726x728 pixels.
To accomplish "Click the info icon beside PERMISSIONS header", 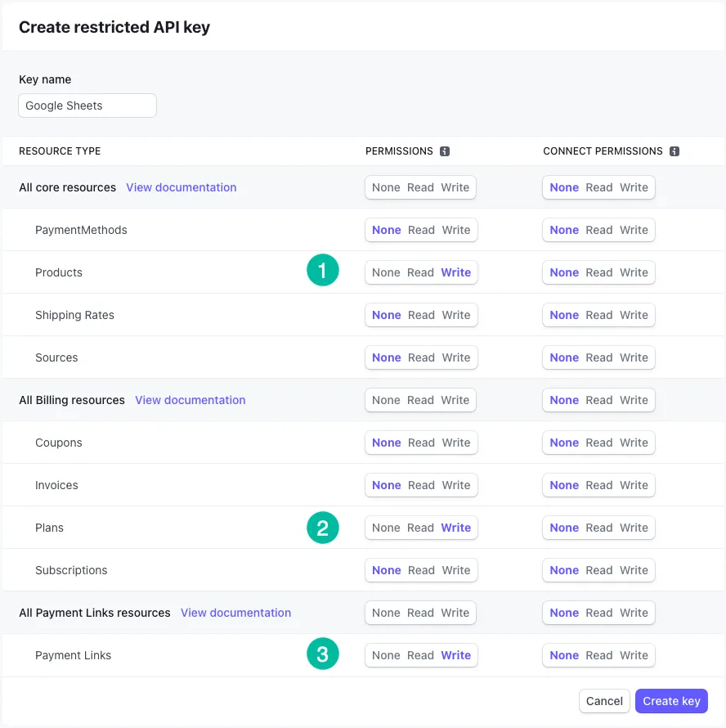I will tap(444, 151).
